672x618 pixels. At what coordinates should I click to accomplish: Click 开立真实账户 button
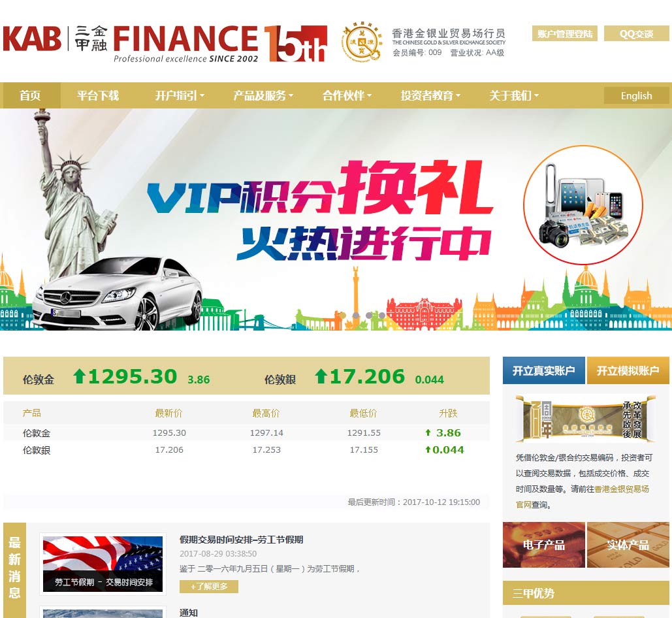543,370
